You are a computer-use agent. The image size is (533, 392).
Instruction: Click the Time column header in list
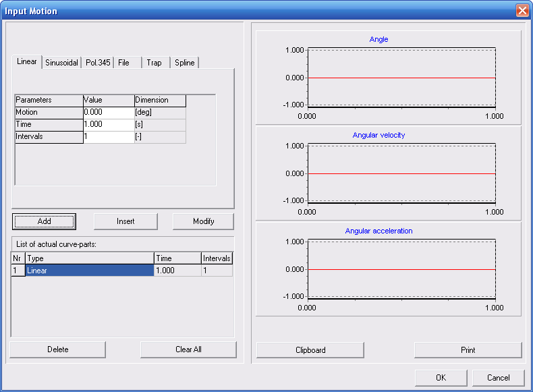pos(177,258)
